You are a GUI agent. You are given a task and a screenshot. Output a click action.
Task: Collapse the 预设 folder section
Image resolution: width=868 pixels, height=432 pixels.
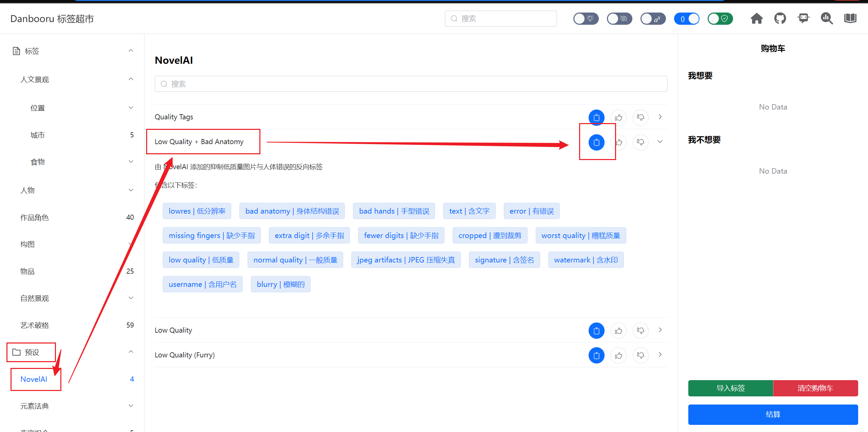tap(72, 352)
